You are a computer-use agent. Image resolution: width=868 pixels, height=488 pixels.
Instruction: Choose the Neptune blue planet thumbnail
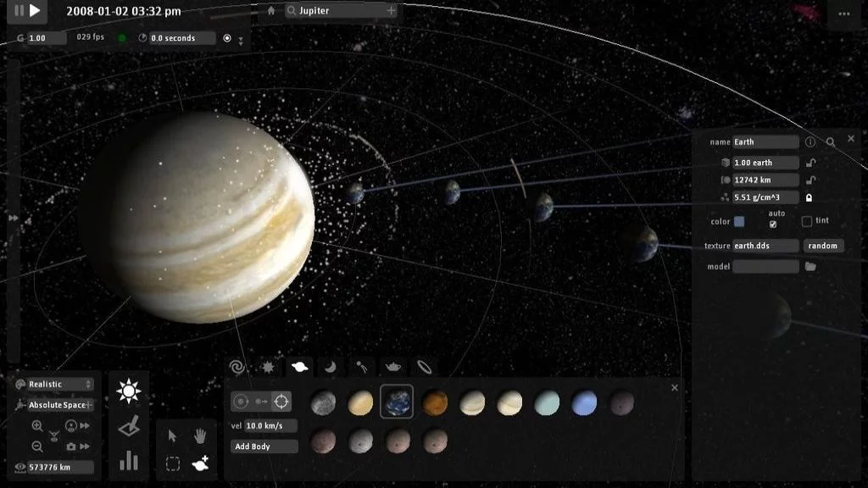tap(584, 402)
